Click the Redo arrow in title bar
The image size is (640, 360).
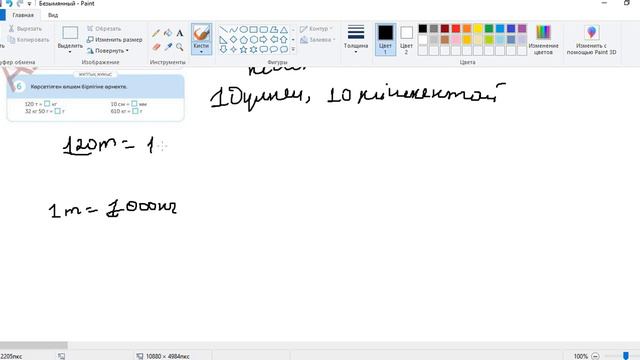coord(20,3)
